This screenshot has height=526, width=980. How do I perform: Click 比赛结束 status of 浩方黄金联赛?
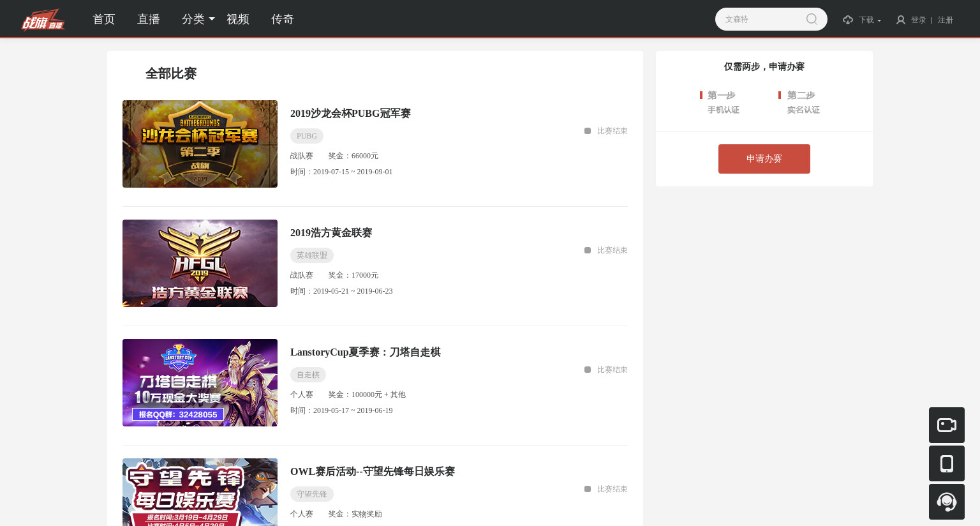pyautogui.click(x=606, y=250)
